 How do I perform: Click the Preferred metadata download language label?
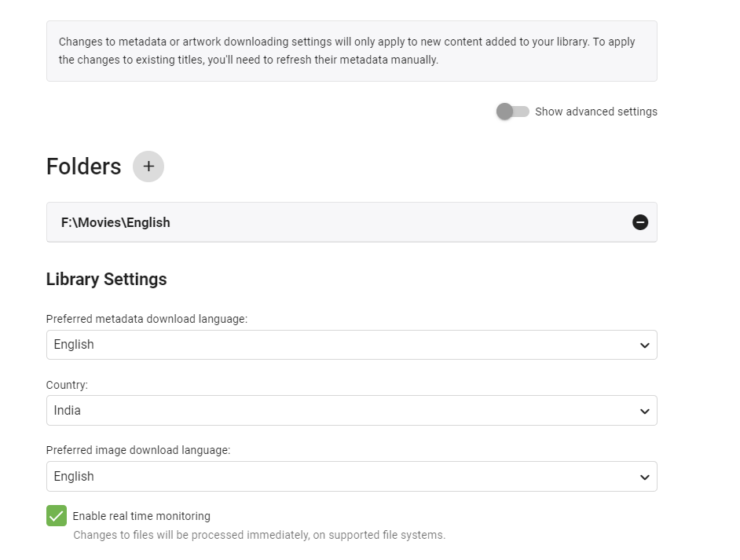pyautogui.click(x=147, y=319)
